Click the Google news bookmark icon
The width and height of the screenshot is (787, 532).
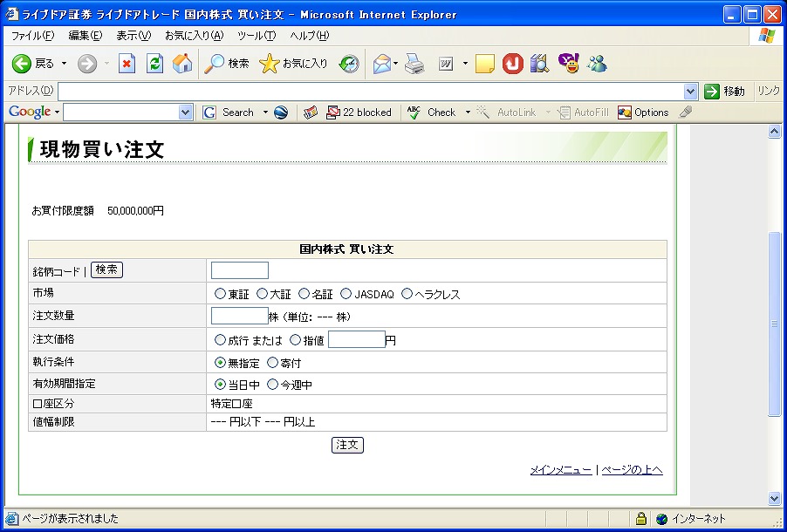pyautogui.click(x=311, y=113)
